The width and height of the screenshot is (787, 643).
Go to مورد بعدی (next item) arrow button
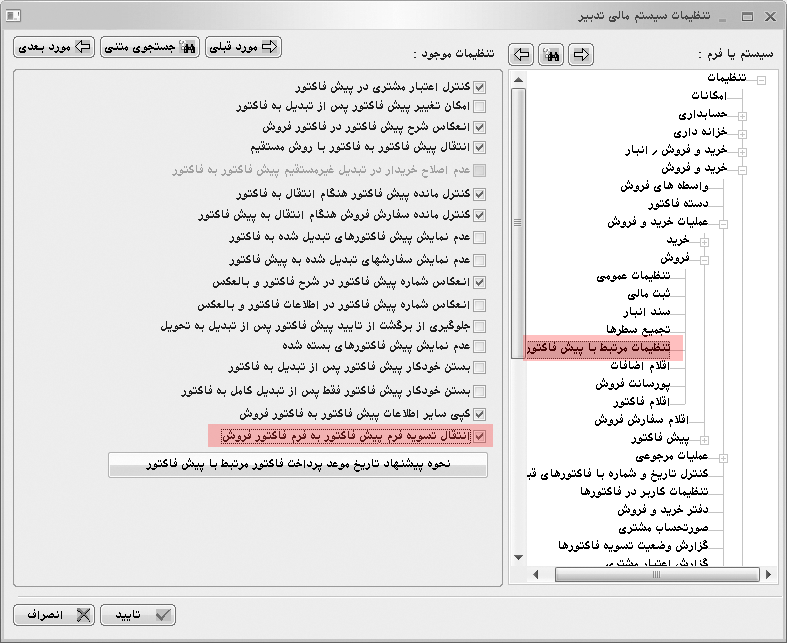click(55, 47)
